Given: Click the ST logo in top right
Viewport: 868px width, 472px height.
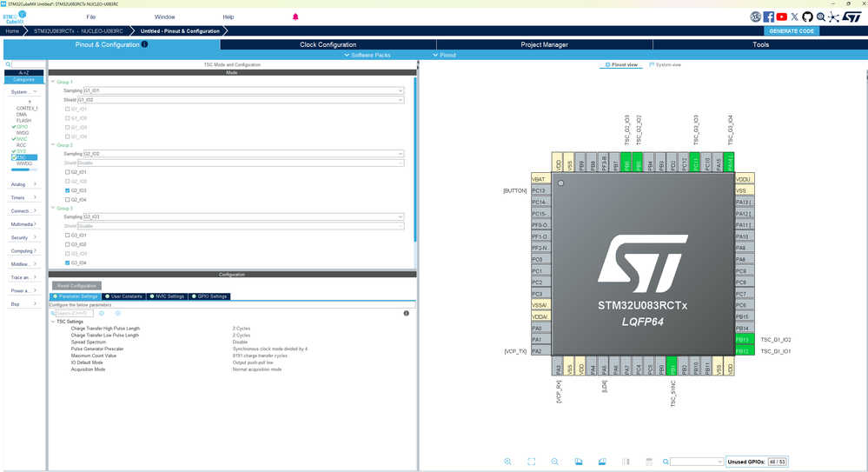Looking at the screenshot, I should (852, 17).
